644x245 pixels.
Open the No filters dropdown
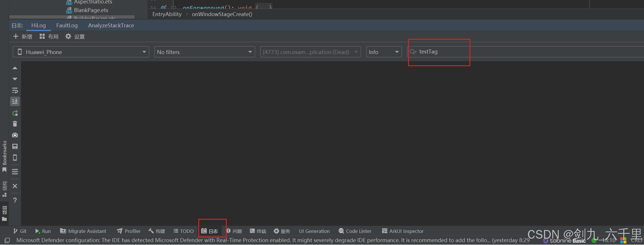[205, 52]
